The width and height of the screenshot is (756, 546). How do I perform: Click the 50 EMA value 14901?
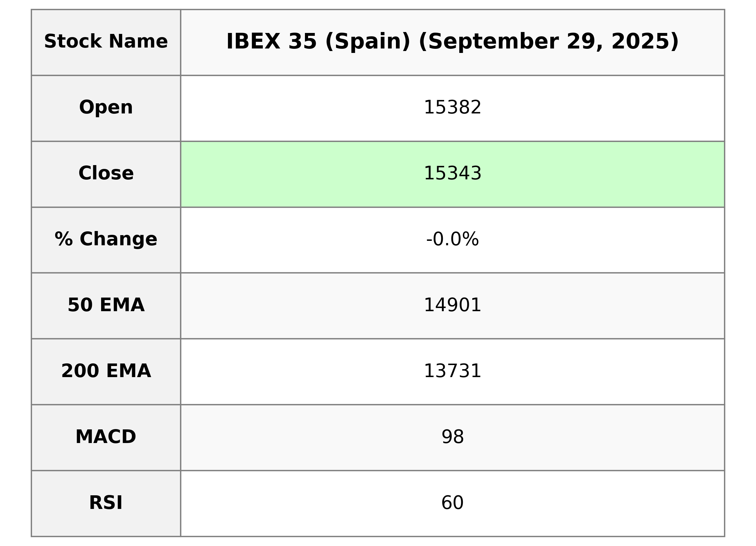[x=452, y=305]
